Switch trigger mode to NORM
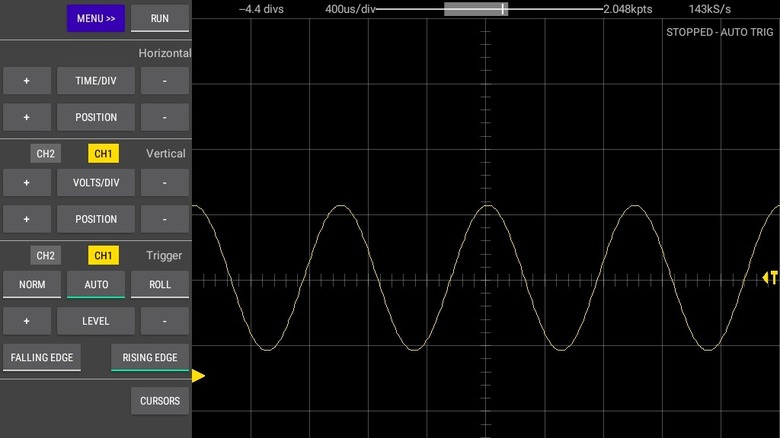 tap(32, 285)
